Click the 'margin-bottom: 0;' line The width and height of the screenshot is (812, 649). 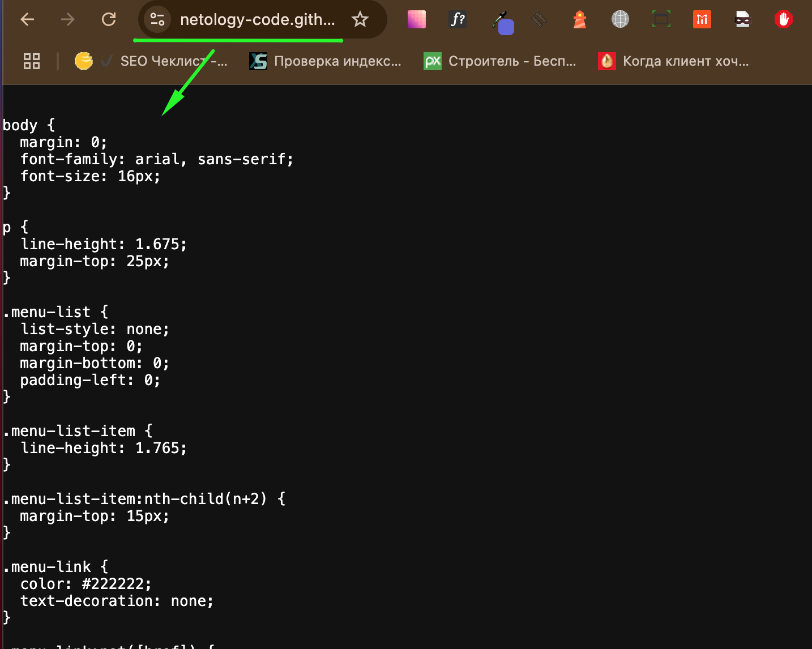(x=95, y=363)
